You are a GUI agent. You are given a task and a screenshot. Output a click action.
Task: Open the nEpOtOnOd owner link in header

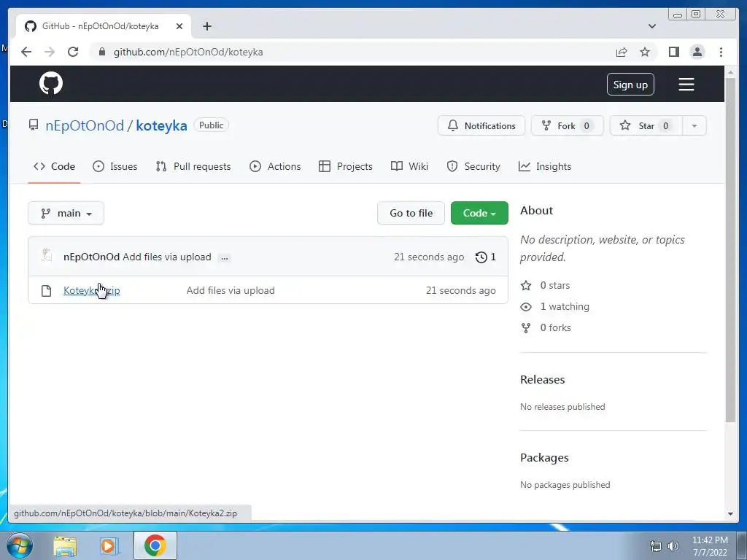pos(85,125)
